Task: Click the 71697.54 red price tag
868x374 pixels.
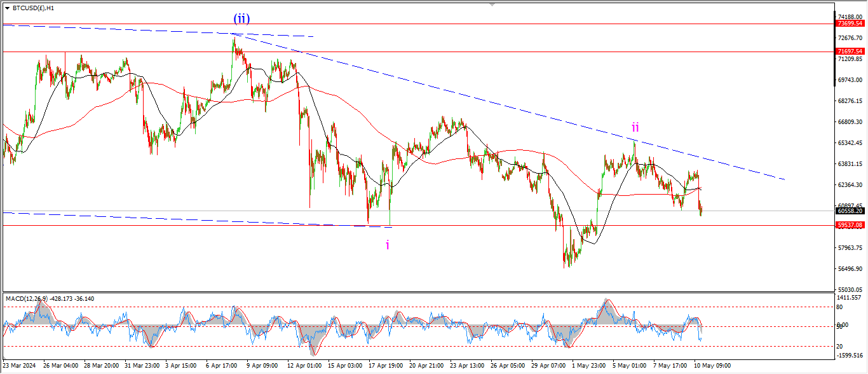Action: 850,52
